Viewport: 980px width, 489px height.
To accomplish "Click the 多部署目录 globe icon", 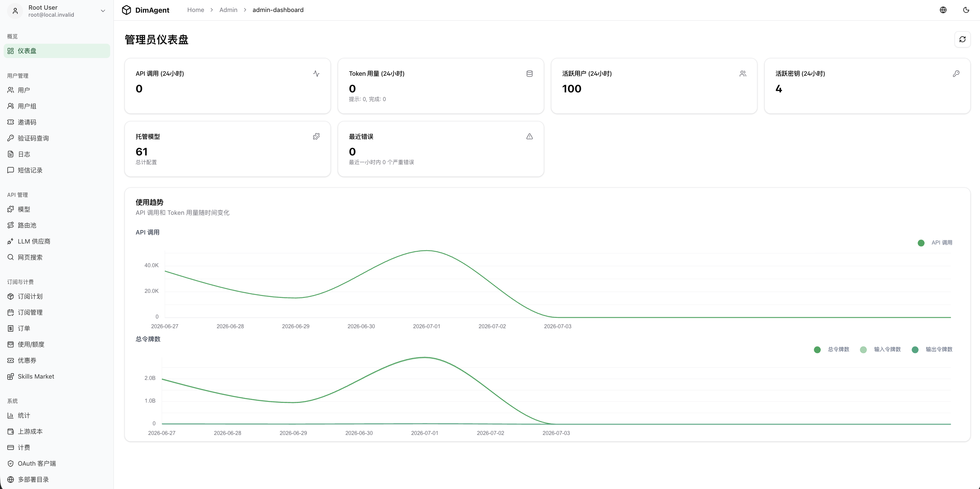I will (11, 479).
